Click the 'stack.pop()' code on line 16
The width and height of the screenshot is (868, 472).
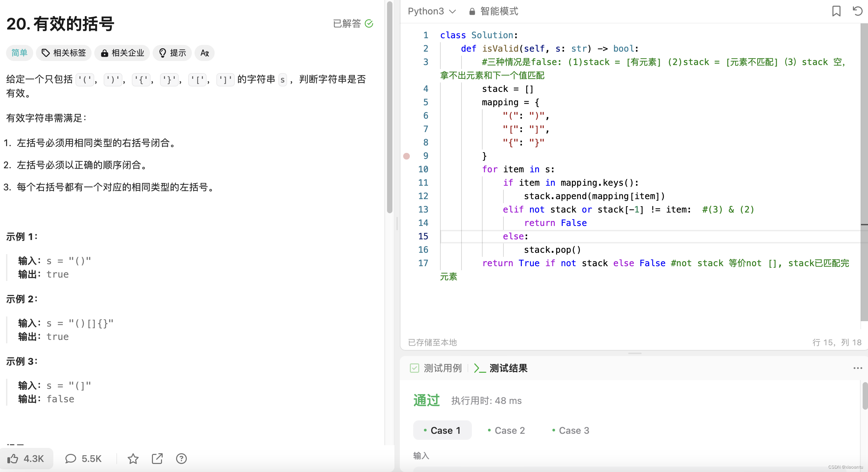pyautogui.click(x=552, y=250)
